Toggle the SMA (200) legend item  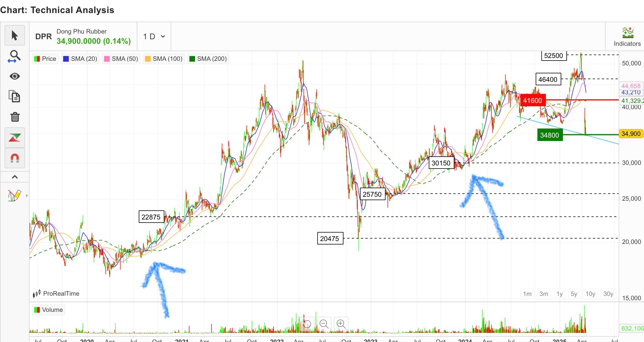pyautogui.click(x=208, y=59)
